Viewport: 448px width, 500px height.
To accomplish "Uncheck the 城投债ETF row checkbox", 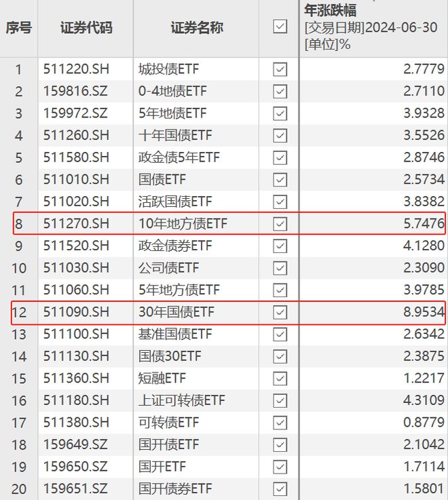I will coord(280,69).
